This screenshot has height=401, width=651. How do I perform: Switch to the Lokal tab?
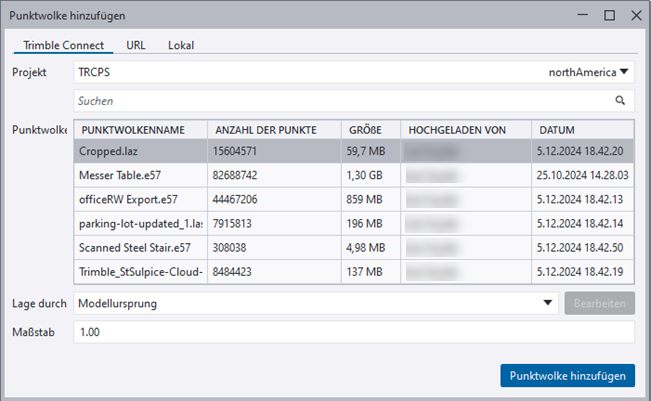[181, 45]
